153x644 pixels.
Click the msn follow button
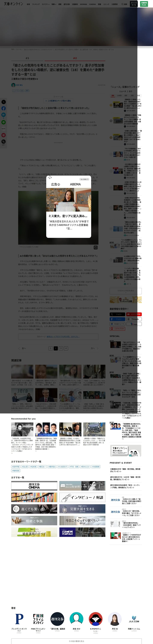coord(134,324)
